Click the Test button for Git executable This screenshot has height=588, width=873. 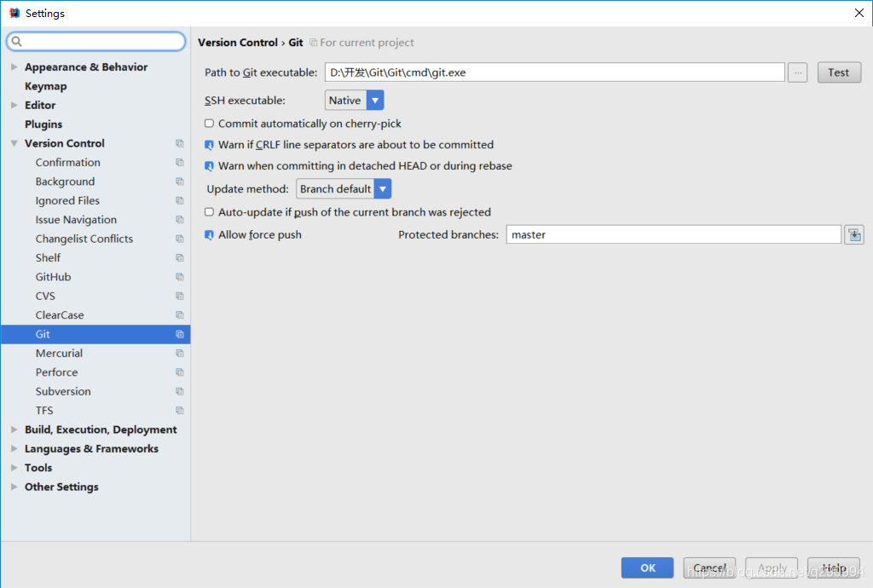pos(839,72)
